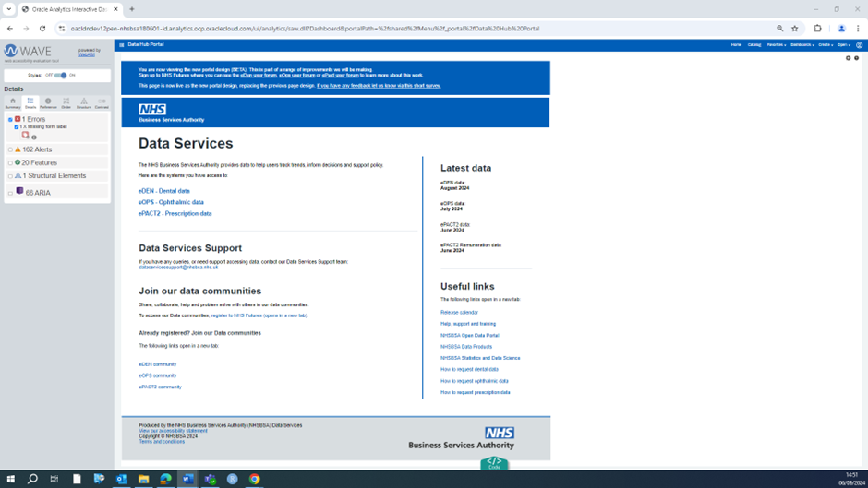The height and width of the screenshot is (488, 868).
Task: Switch to the WAVE Contrast tab
Action: [x=102, y=103]
